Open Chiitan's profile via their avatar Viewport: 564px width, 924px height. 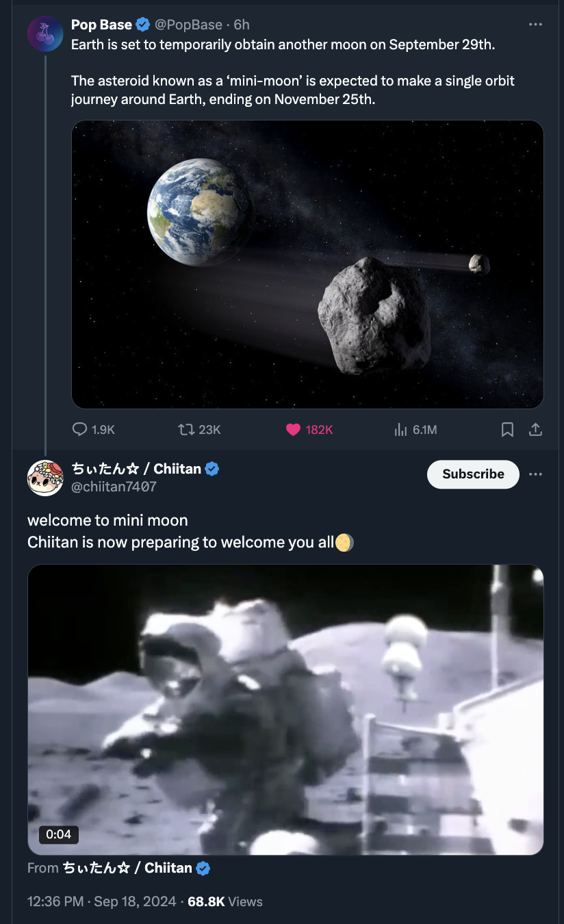(x=45, y=477)
